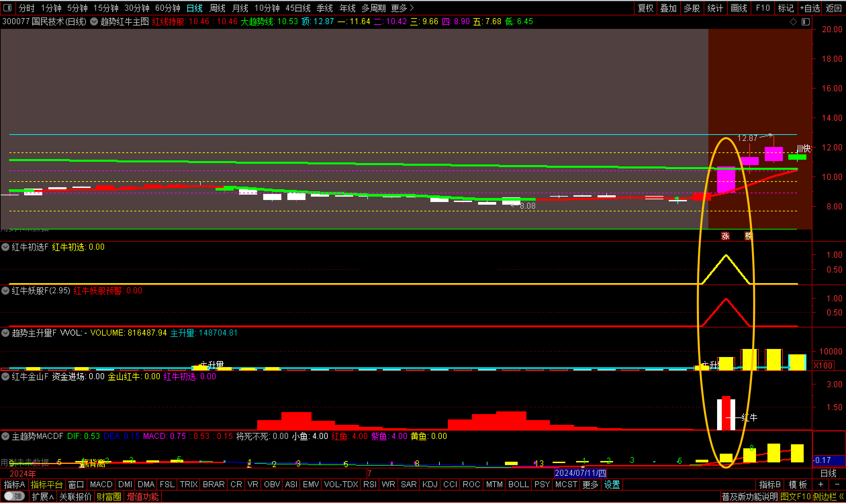Click the +自选 add-to-watchlist button

pyautogui.click(x=810, y=8)
